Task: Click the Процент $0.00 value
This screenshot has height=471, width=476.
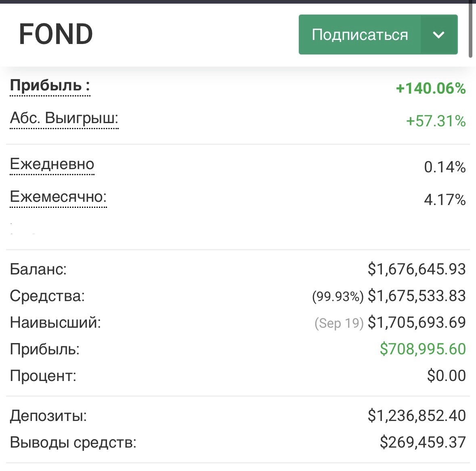Action: pyautogui.click(x=446, y=376)
